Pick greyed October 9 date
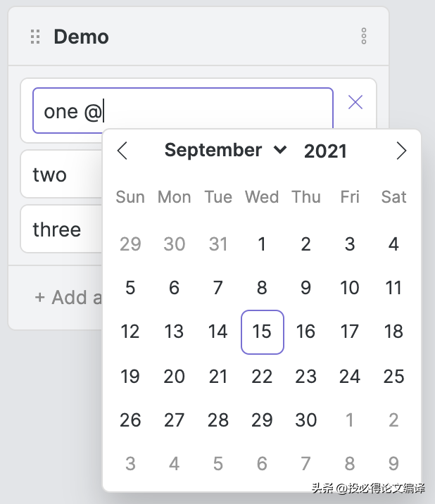Viewport: 435px width, 504px height. click(x=394, y=463)
